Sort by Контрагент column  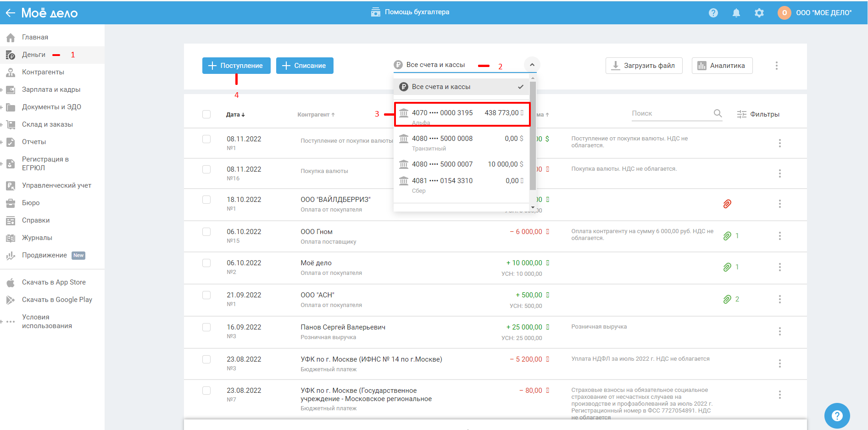pyautogui.click(x=316, y=115)
